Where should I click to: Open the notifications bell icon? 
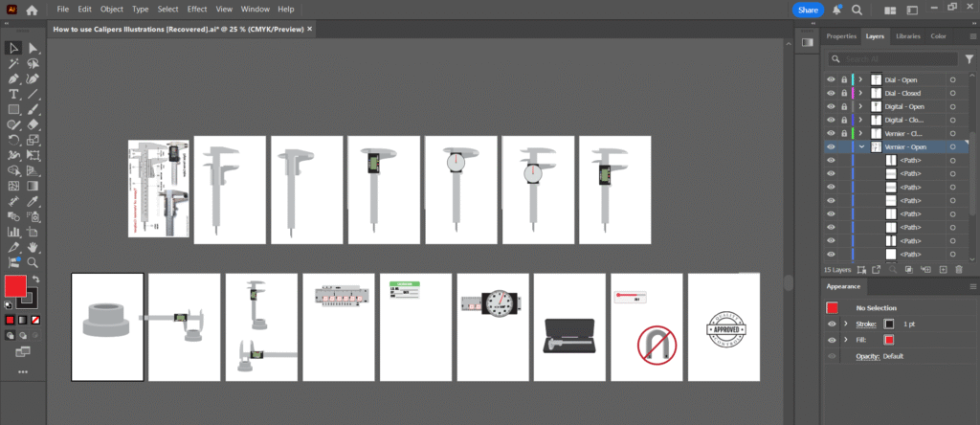pos(837,10)
